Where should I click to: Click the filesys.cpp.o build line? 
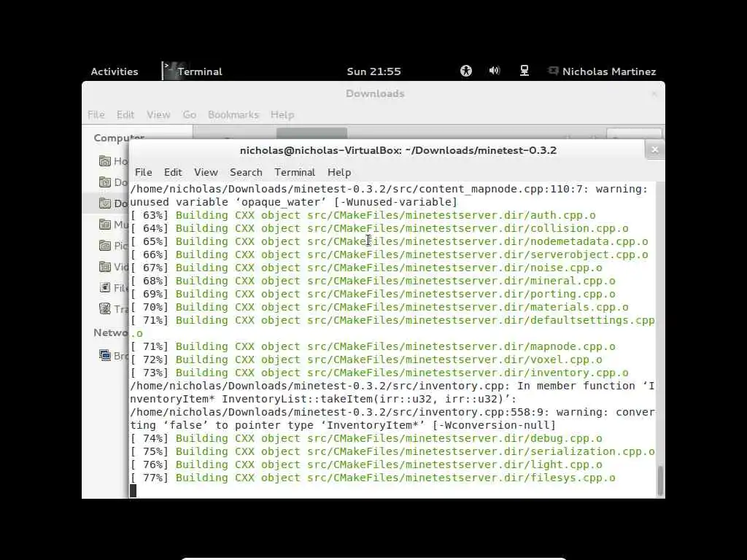373,478
